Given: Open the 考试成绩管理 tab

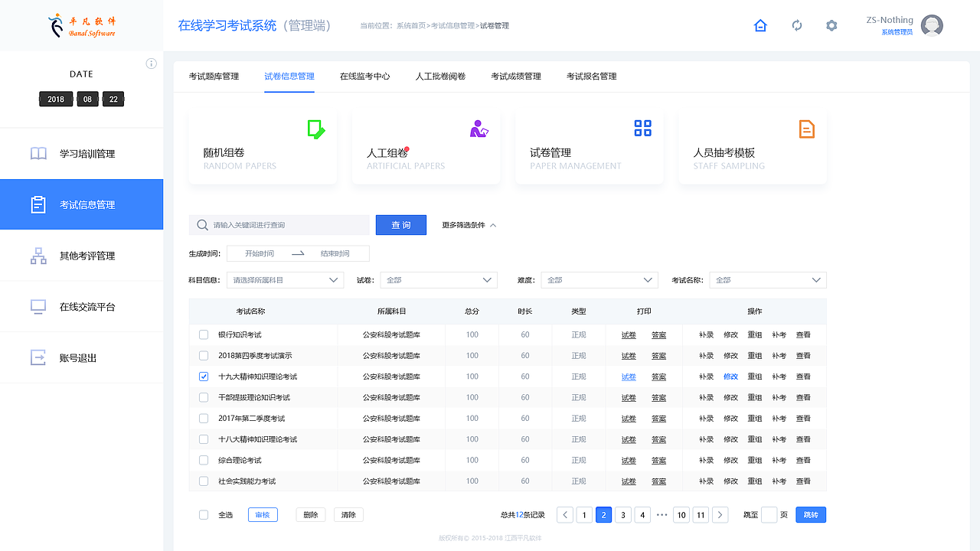Looking at the screenshot, I should click(x=516, y=76).
